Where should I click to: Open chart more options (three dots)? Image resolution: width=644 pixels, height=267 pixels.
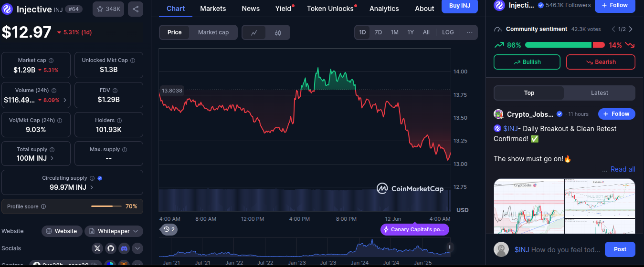470,32
